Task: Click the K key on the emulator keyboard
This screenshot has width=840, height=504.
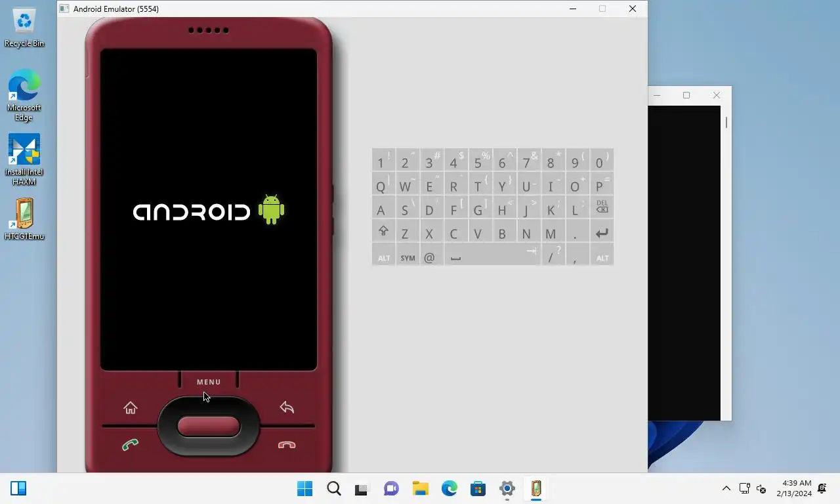Action: 553,208
